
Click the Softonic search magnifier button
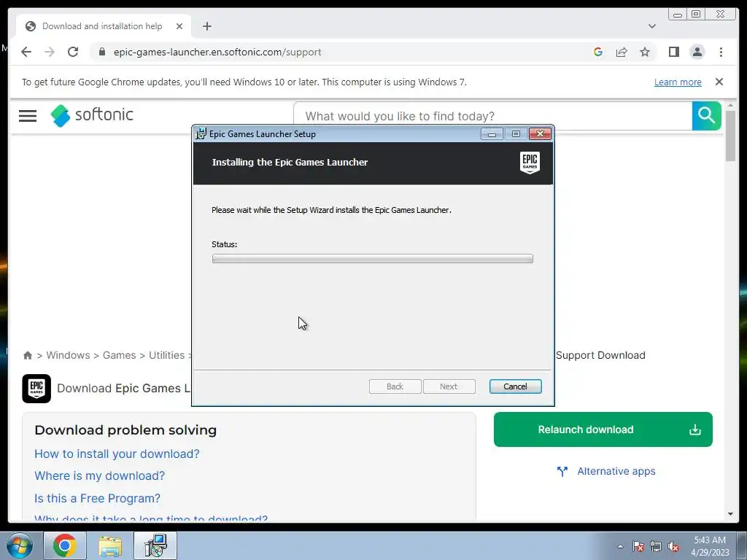706,116
